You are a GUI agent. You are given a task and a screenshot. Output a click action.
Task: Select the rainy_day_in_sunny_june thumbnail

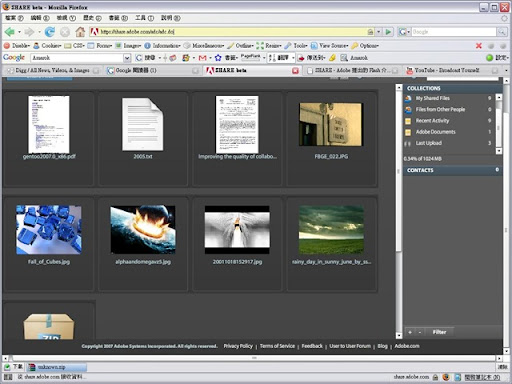[331, 229]
